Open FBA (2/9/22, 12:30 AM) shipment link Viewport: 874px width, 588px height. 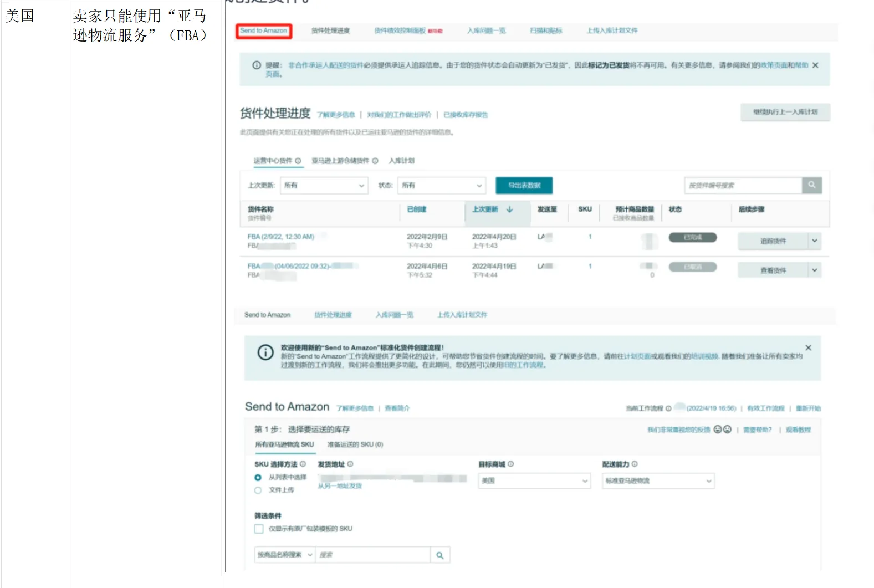[x=281, y=237]
